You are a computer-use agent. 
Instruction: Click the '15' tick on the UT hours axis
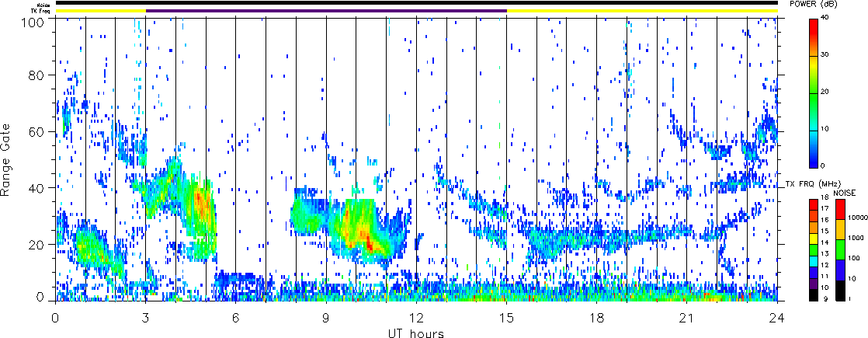point(506,318)
